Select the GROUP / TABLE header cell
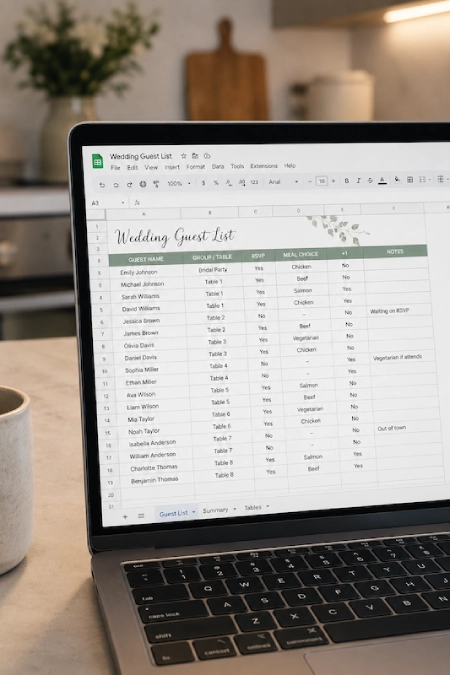This screenshot has height=675, width=450. point(212,257)
